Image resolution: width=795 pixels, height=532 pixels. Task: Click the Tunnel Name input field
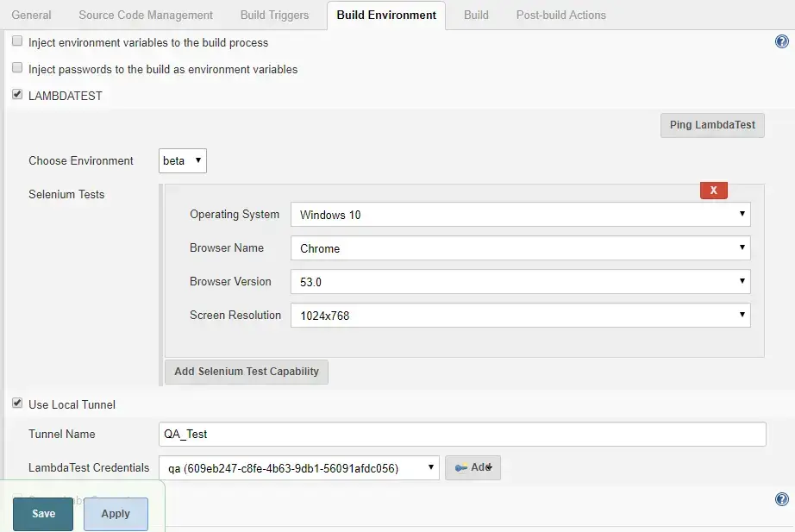[462, 434]
